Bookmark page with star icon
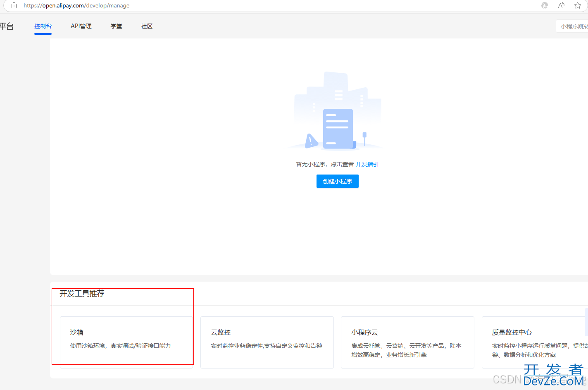The image size is (588, 390). pos(578,5)
